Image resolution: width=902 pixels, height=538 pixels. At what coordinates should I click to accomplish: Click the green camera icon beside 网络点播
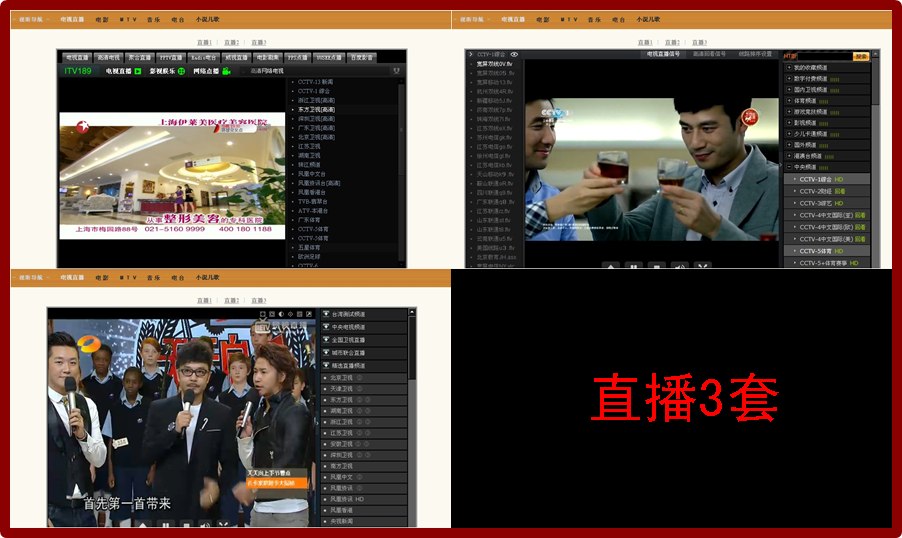pos(227,71)
